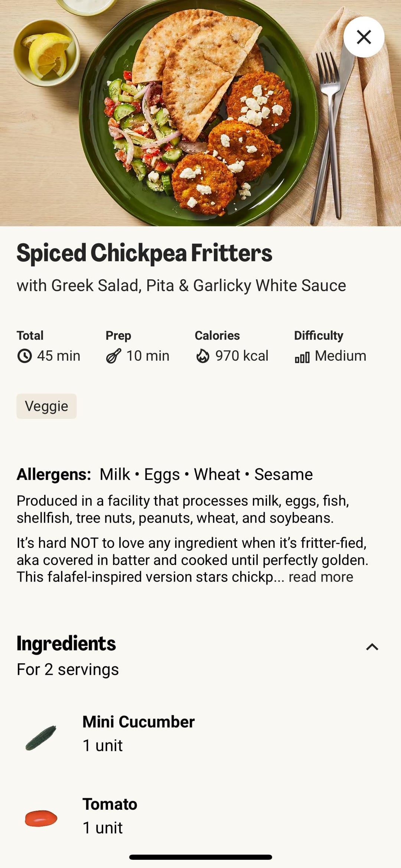Tap the Spiced Chickpea Fritters title
Screen dimensions: 401x868
tap(144, 253)
